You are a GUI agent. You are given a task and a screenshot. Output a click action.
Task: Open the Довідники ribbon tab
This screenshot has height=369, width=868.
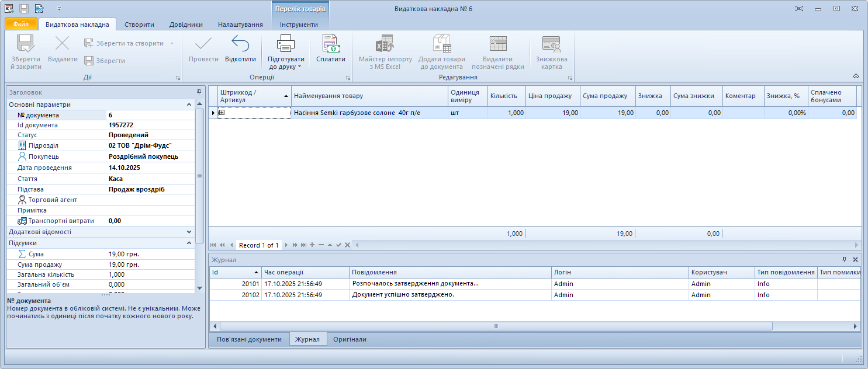[x=186, y=25]
